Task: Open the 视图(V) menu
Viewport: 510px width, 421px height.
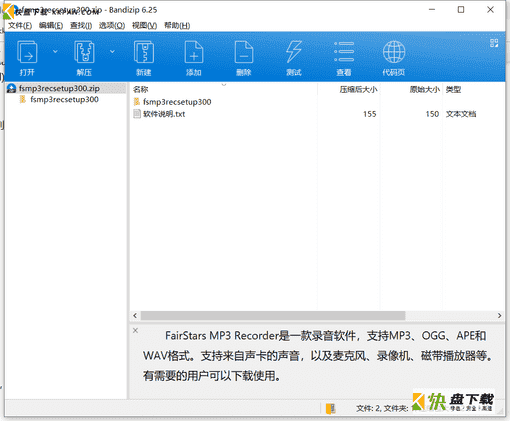Action: (x=144, y=26)
